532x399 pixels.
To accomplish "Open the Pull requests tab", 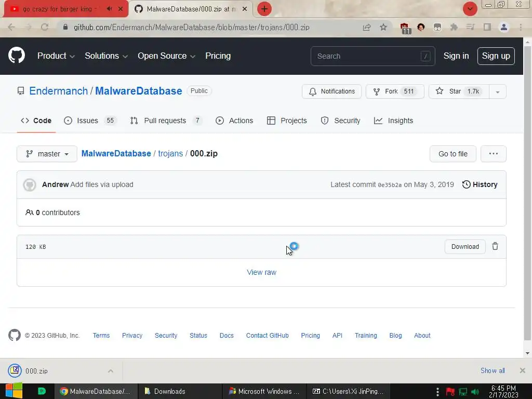I will (166, 121).
